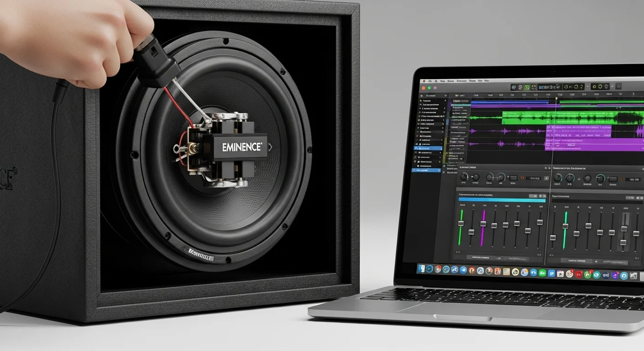Click the green channel fader in the mixer
644x351 pixels.
point(462,224)
